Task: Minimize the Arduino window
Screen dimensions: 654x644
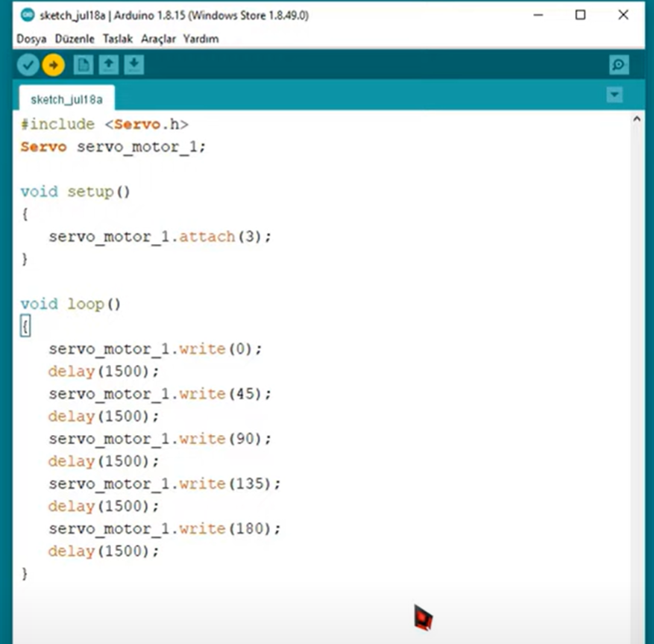Action: [x=538, y=15]
